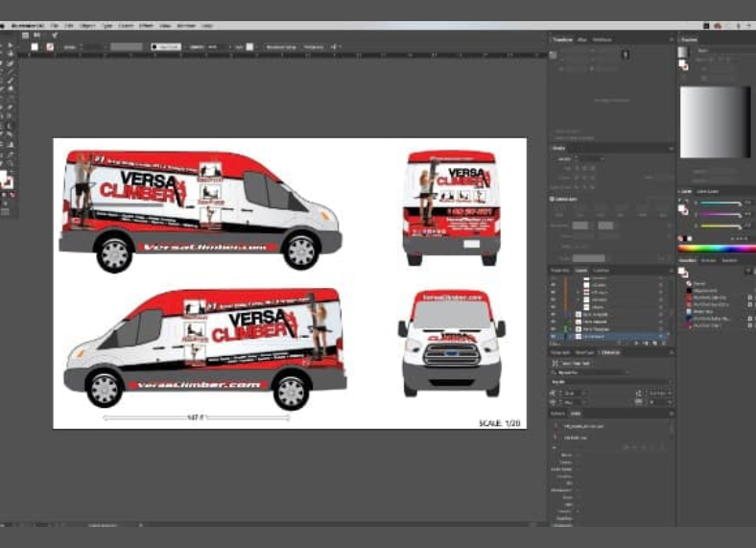Align stroke to outside option
This screenshot has width=756, height=548.
point(593,187)
